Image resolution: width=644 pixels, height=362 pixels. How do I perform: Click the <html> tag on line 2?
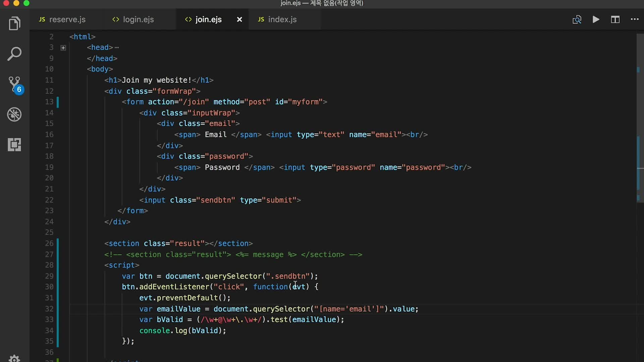(83, 37)
